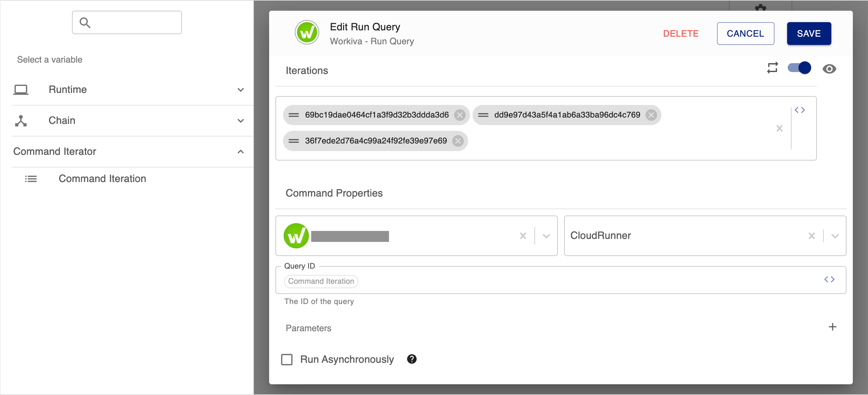Open code view for the Iterations field
This screenshot has width=868, height=395.
pos(800,110)
